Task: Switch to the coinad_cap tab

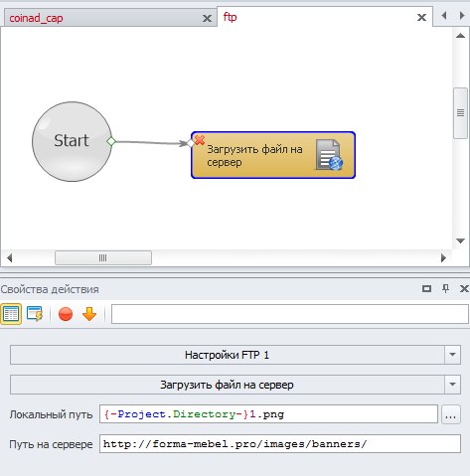Action: (36, 18)
